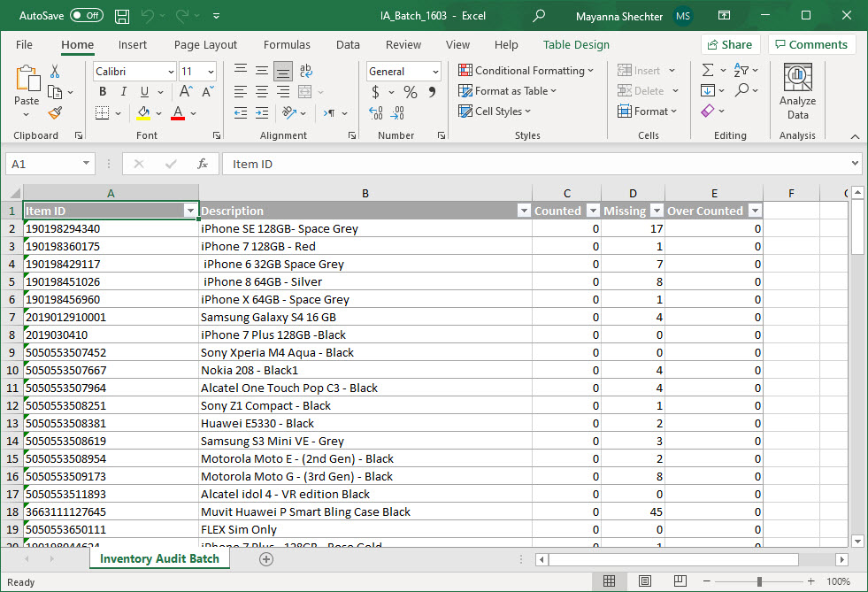The image size is (868, 592).
Task: Click Merge & Center icon
Action: click(x=305, y=92)
